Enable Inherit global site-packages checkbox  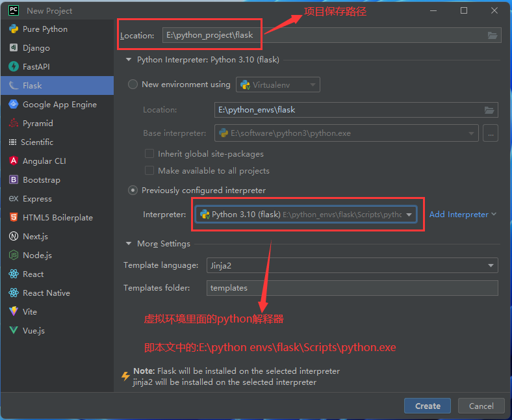(x=149, y=154)
